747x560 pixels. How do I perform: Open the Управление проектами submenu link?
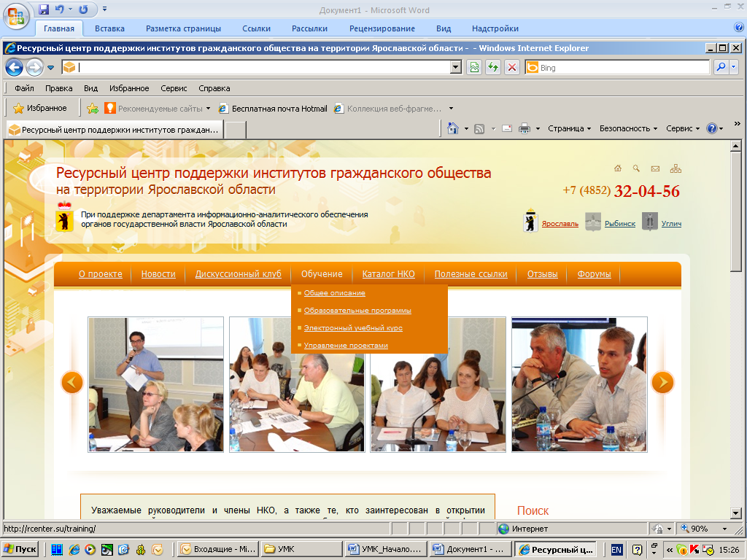click(346, 346)
